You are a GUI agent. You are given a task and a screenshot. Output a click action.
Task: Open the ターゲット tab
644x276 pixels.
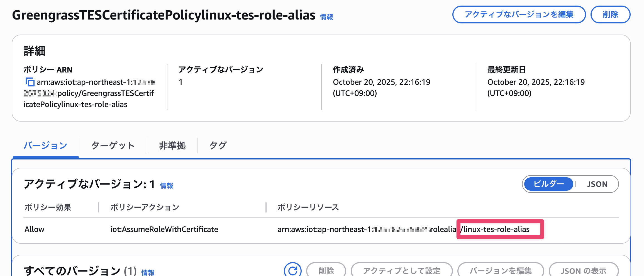pos(113,146)
